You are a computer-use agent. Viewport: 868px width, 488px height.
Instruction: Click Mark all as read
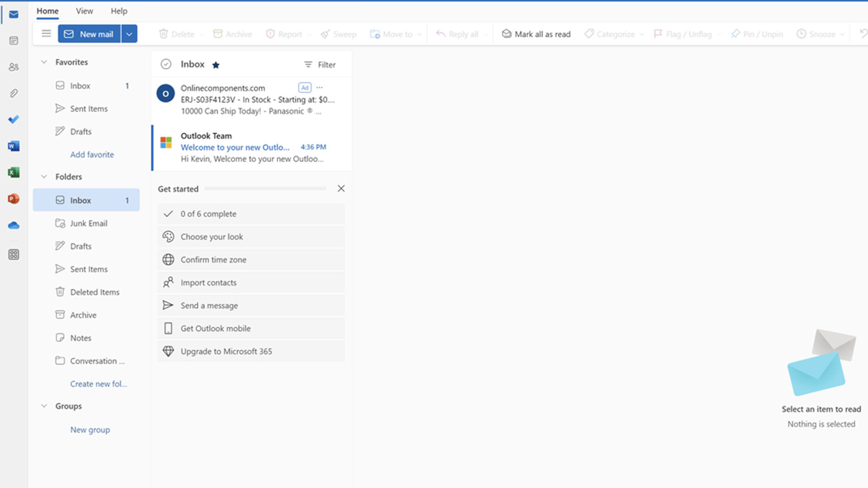point(536,34)
